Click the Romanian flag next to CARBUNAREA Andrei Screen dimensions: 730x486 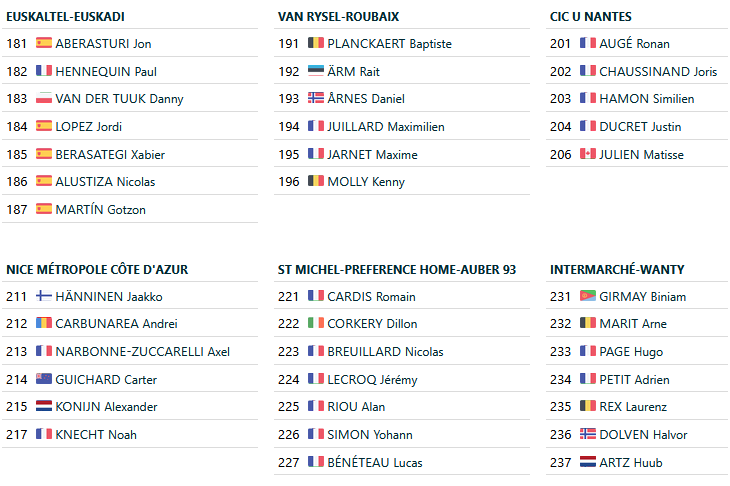(x=44, y=324)
